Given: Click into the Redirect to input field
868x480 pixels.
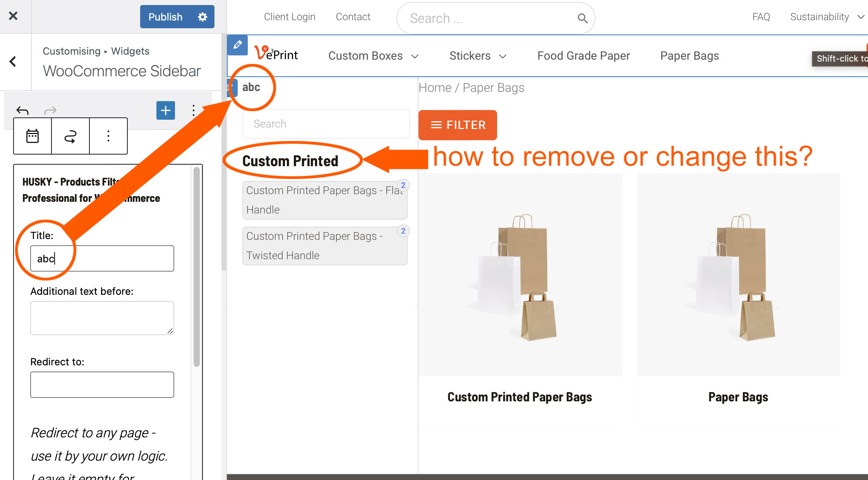Looking at the screenshot, I should tap(102, 385).
